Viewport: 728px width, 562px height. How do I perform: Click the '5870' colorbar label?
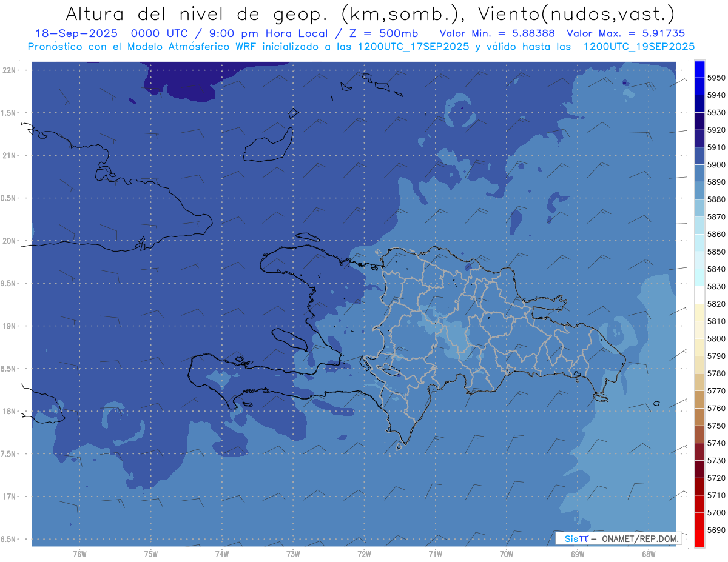pyautogui.click(x=716, y=217)
